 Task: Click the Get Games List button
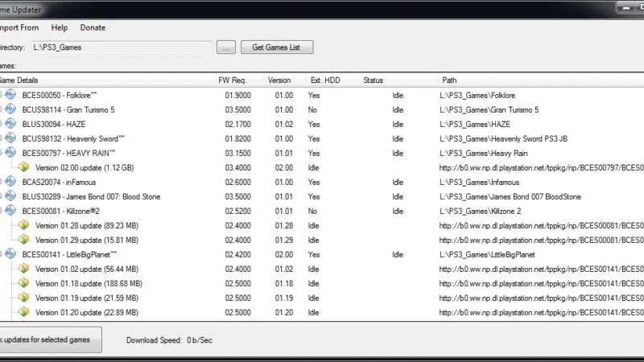tap(277, 47)
